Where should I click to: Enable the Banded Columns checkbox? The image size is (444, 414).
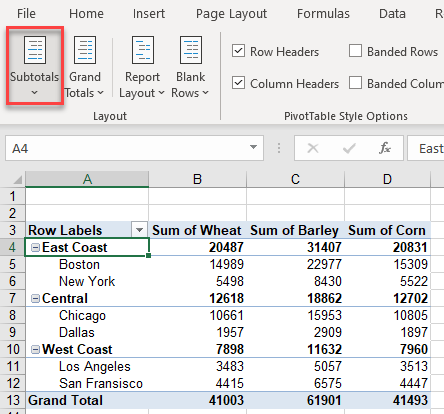pos(355,83)
